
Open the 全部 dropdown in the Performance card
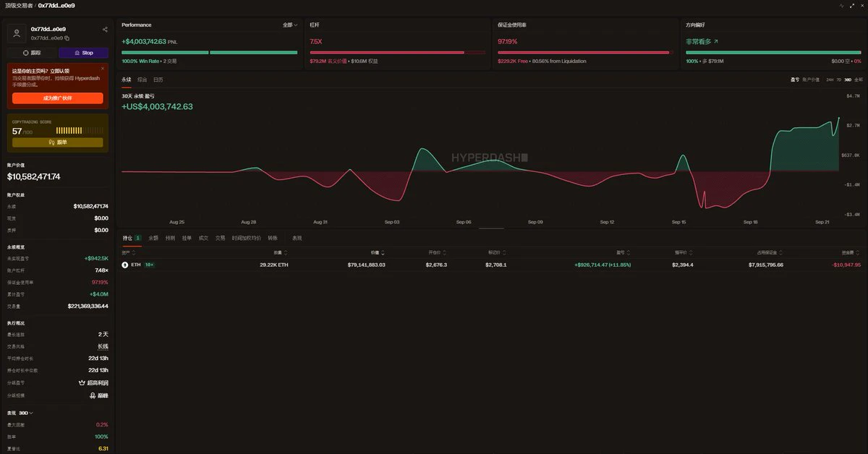click(x=290, y=25)
